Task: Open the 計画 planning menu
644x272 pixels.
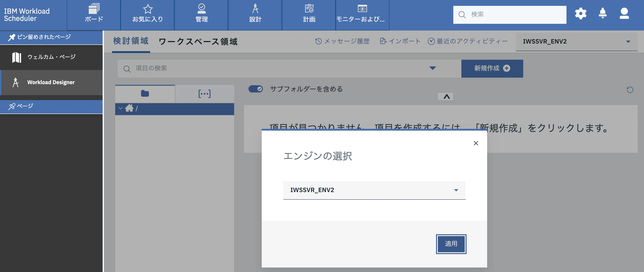Action: 309,15
